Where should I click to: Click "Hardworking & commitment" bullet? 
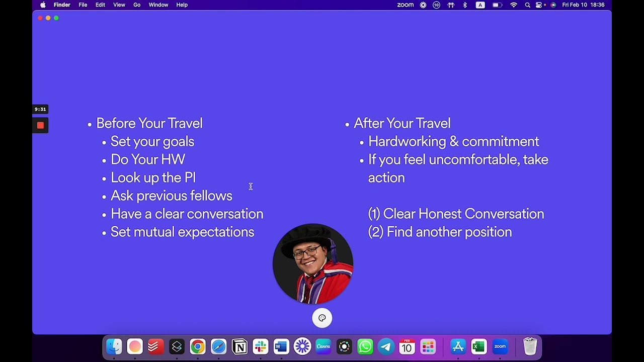pyautogui.click(x=453, y=141)
